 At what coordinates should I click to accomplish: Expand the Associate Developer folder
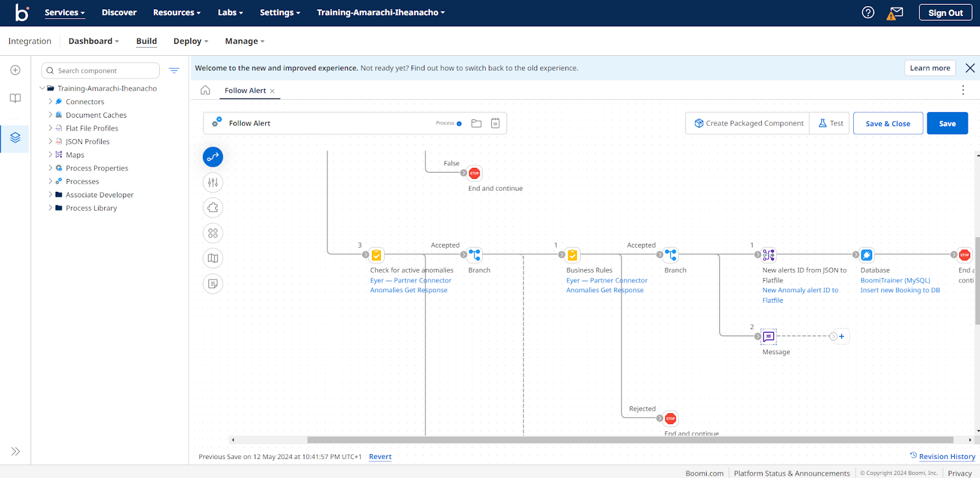coord(50,195)
